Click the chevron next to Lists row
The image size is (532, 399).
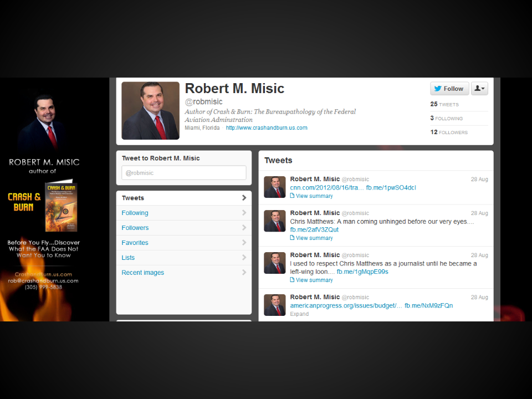pos(244,258)
